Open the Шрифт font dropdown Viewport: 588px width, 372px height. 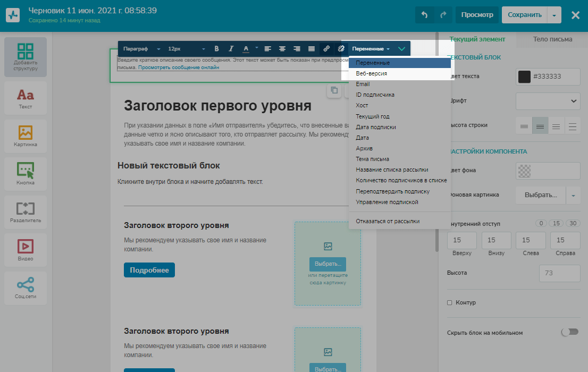click(x=548, y=100)
